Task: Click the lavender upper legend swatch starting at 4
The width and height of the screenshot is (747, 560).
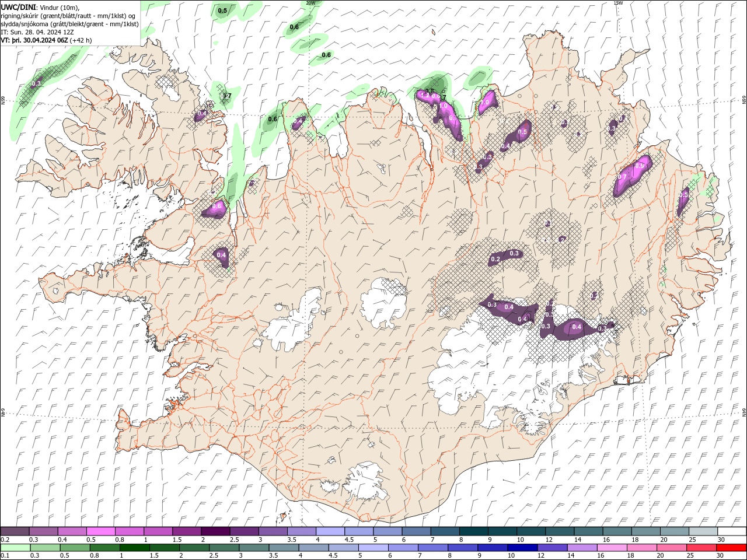Action: click(330, 531)
